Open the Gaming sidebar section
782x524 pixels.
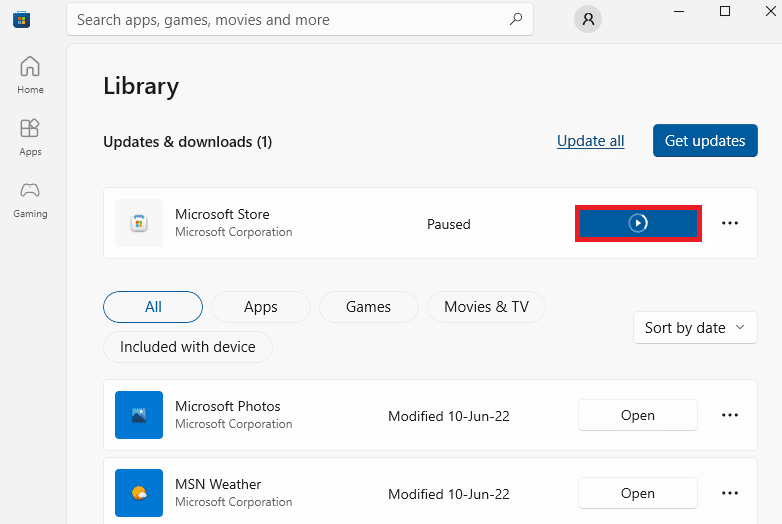point(30,199)
